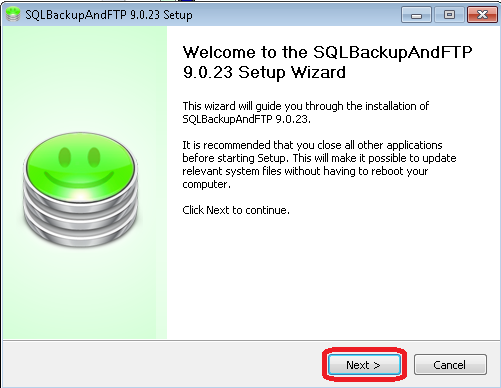Click the 'This wizard will guide you' sentence
Viewport: 501px width, 388px height.
click(305, 112)
